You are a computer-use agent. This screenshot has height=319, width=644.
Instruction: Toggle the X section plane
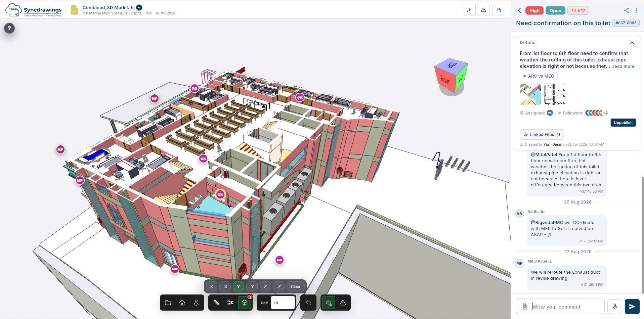pyautogui.click(x=212, y=286)
